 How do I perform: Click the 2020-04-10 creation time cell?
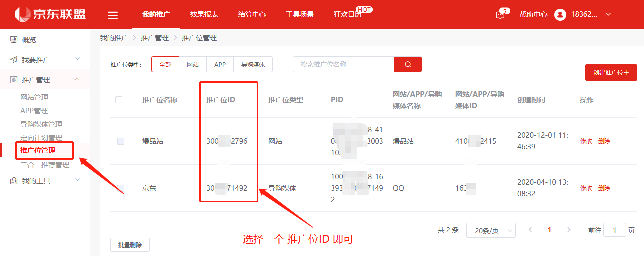(543, 188)
